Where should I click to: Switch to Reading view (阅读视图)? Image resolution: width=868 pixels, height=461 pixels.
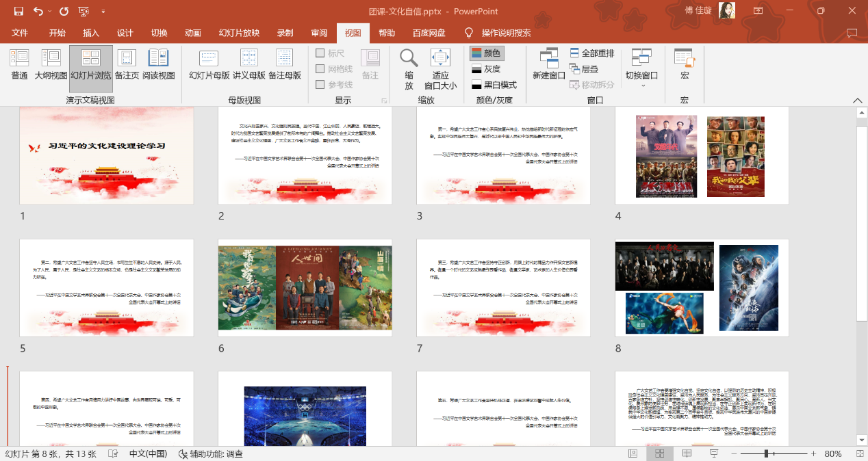tap(158, 65)
